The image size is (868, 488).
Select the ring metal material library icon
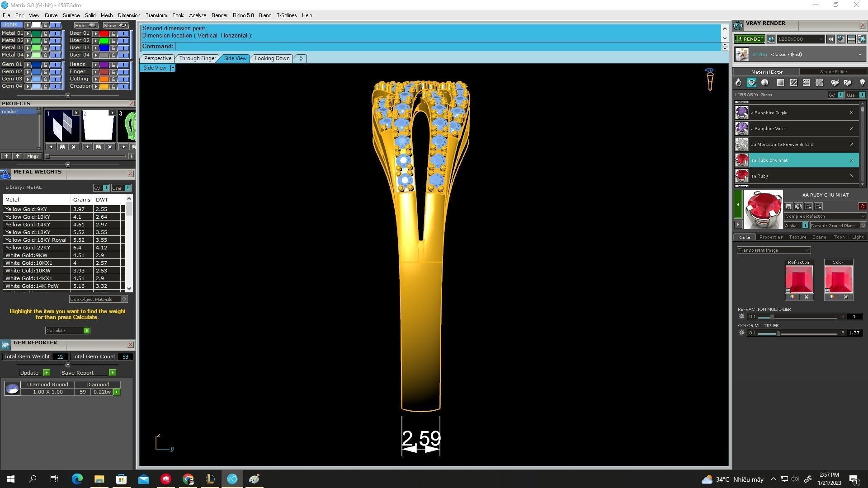[x=738, y=83]
